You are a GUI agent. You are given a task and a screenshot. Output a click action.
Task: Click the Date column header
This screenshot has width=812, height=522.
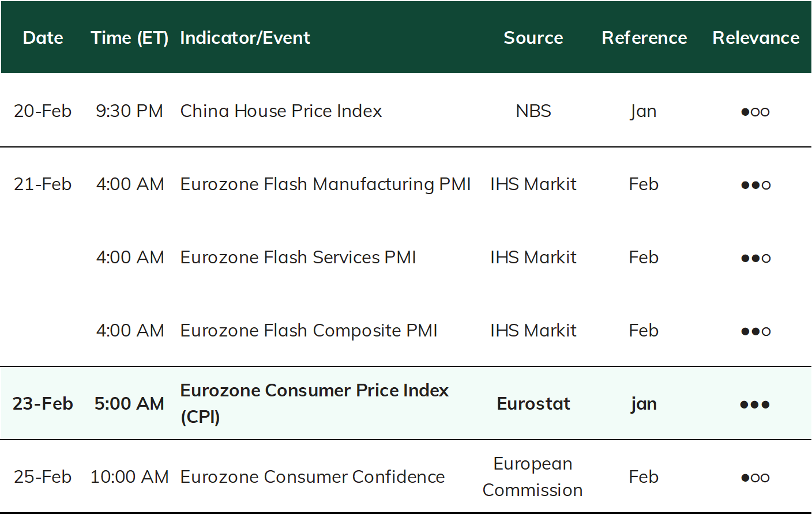pos(43,38)
